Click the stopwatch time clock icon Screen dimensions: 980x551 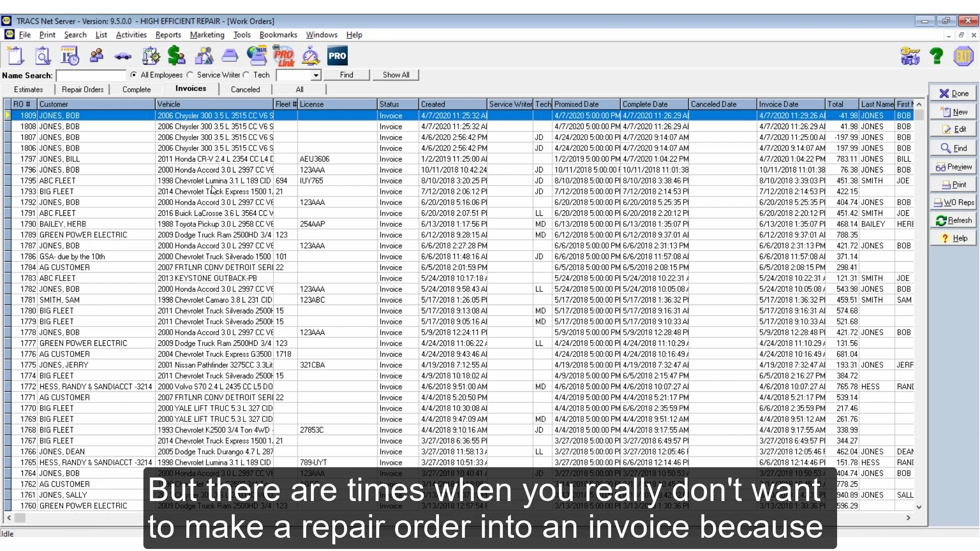[310, 56]
